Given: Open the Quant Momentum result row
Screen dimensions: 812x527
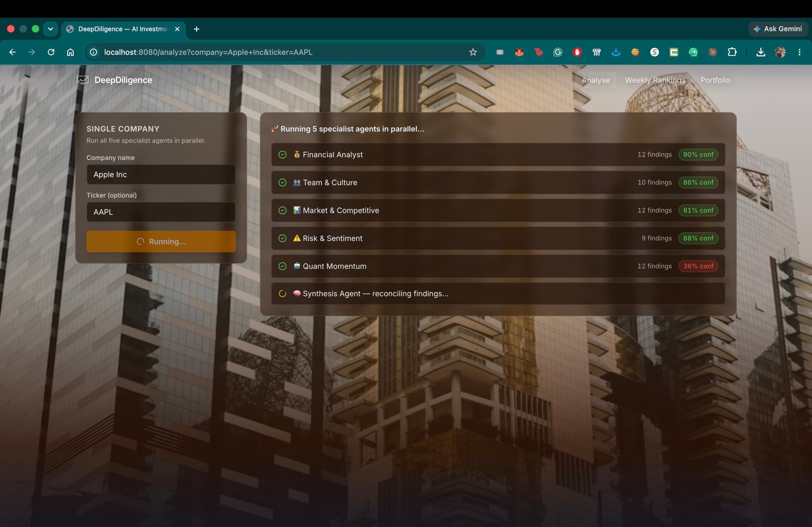Looking at the screenshot, I should point(498,266).
